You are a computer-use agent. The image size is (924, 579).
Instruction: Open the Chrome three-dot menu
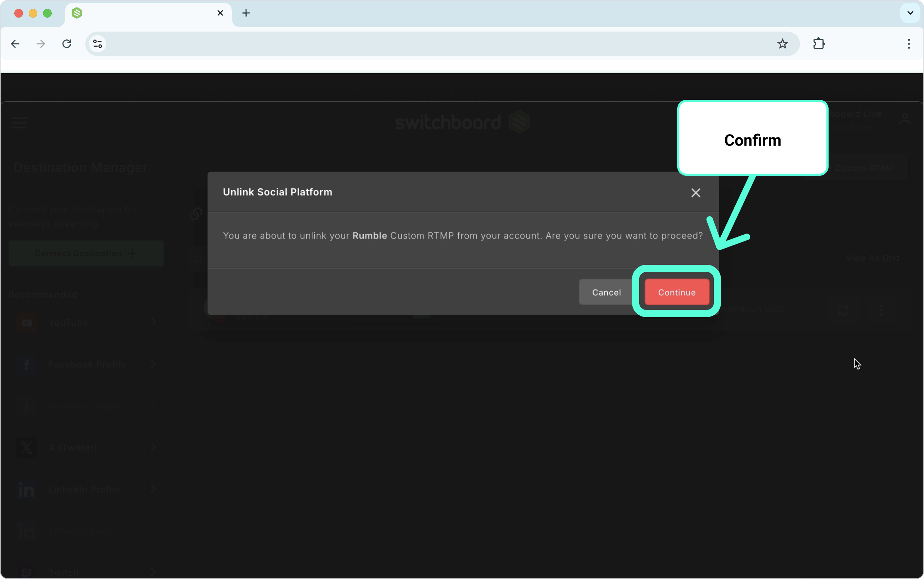(x=908, y=44)
